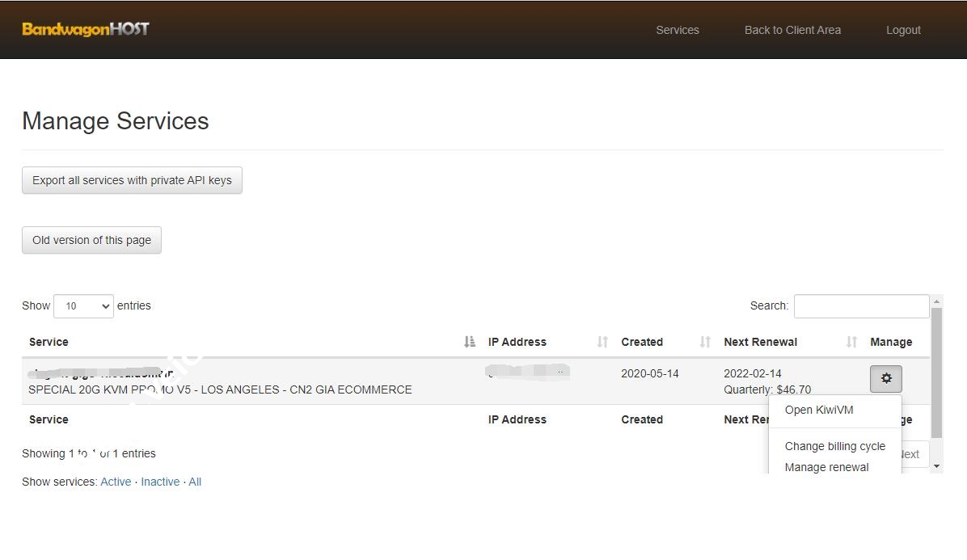Open the Services navigation item
967x560 pixels.
coord(678,30)
